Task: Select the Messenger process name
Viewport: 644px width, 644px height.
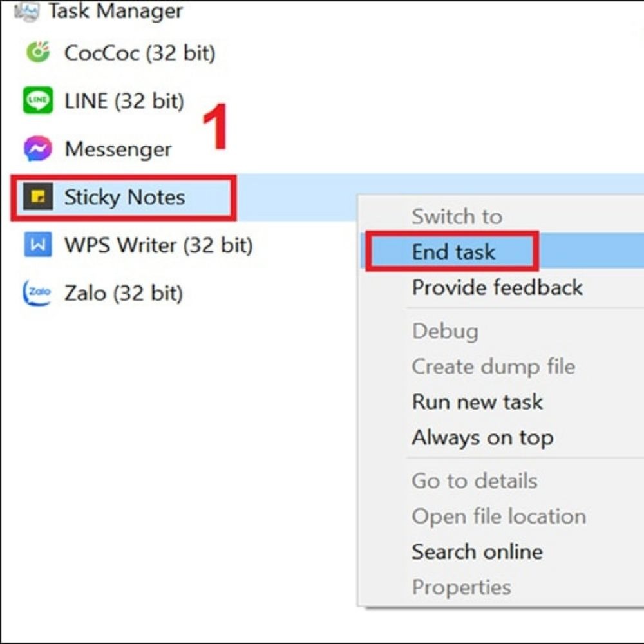Action: pyautogui.click(x=118, y=149)
